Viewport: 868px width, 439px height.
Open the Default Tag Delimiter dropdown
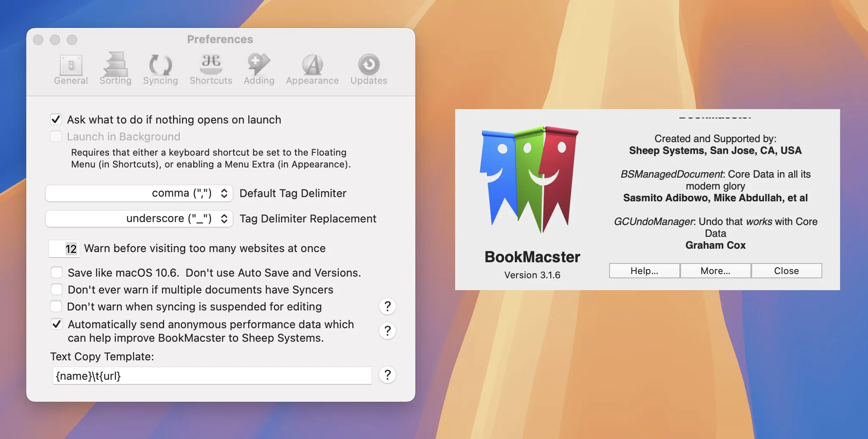pyautogui.click(x=139, y=193)
